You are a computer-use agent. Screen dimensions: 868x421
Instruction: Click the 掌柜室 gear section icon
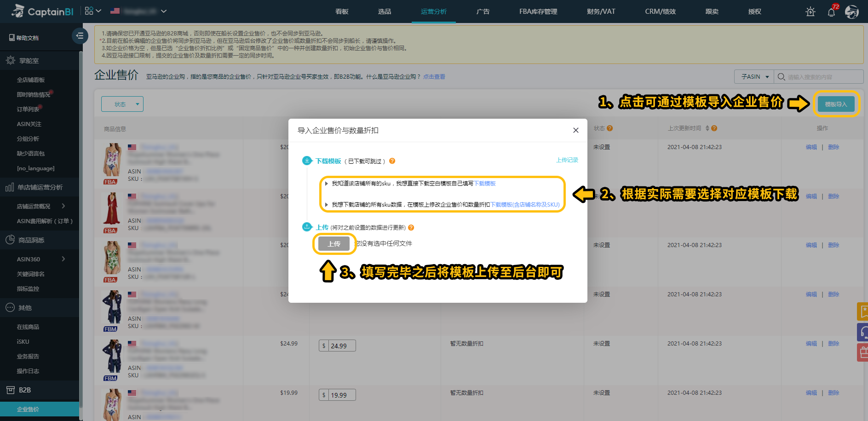click(10, 60)
